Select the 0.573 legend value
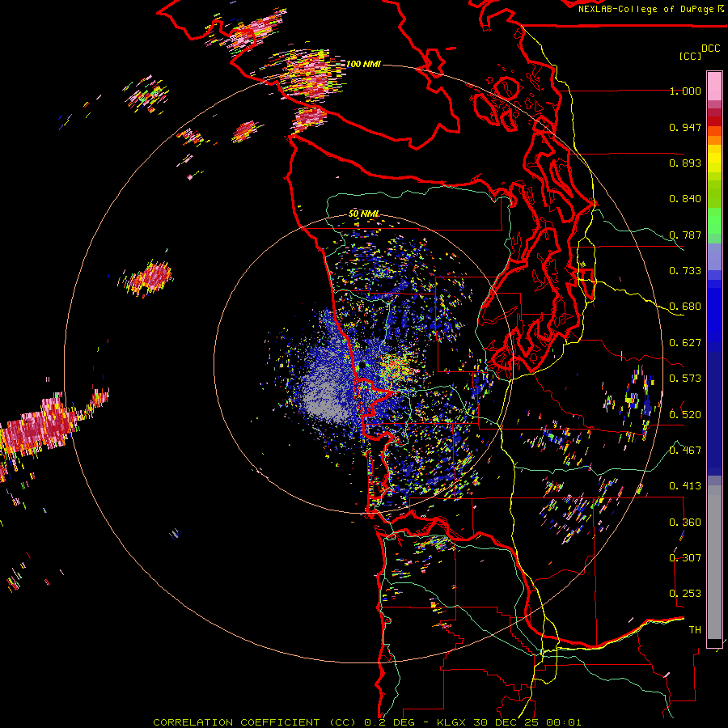The height and width of the screenshot is (728, 728). pyautogui.click(x=685, y=379)
